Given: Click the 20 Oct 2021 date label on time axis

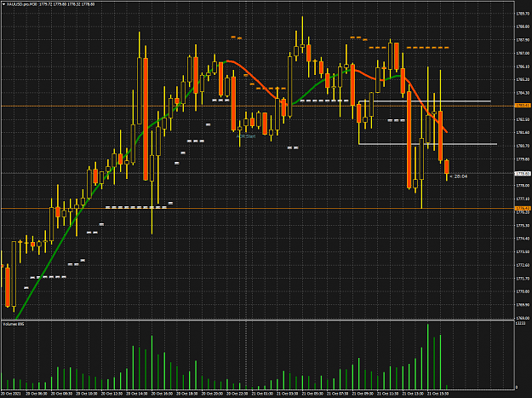Looking at the screenshot, I should (x=10, y=394).
